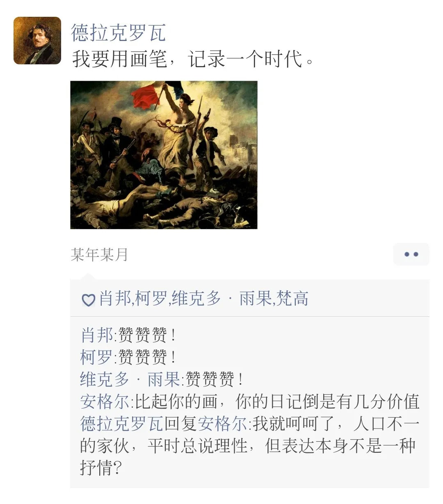
Task: Open 德拉克罗瓦 username at post top
Action: 119,32
